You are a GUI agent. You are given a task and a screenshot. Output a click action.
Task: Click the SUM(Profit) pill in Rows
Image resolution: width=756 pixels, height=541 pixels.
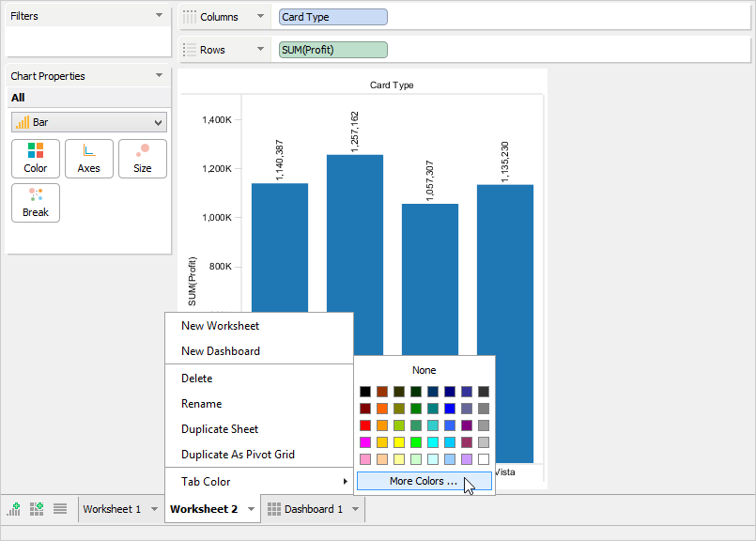pos(333,50)
